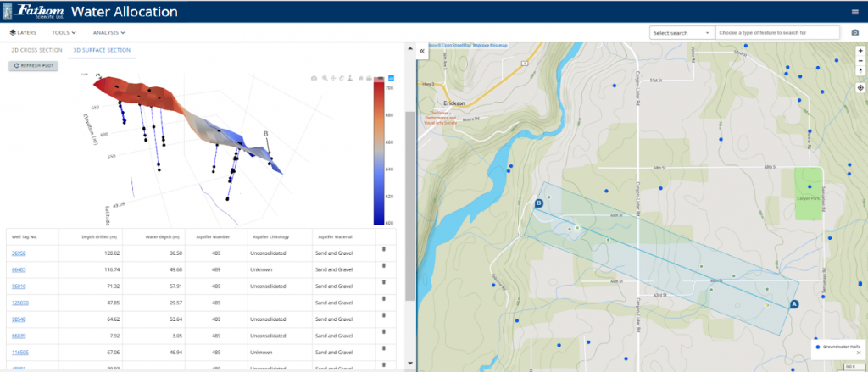Delete the well 98548 row
Viewport: 868px width, 372px height.
pos(384,315)
